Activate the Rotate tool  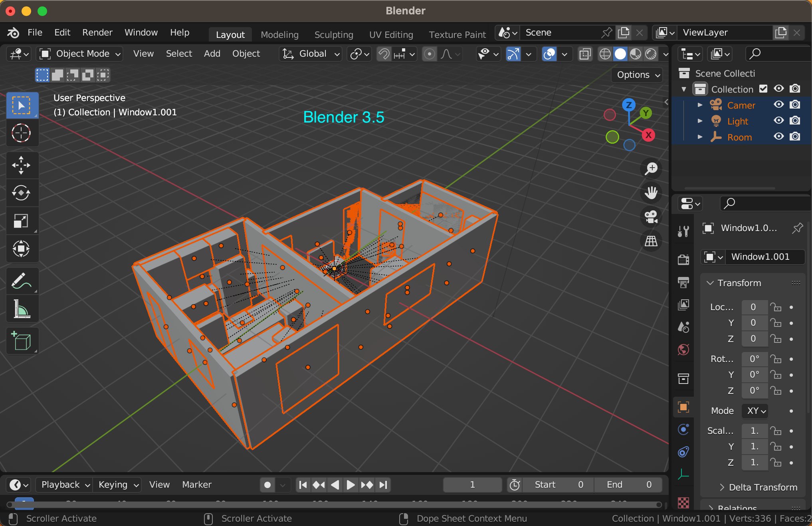point(21,193)
